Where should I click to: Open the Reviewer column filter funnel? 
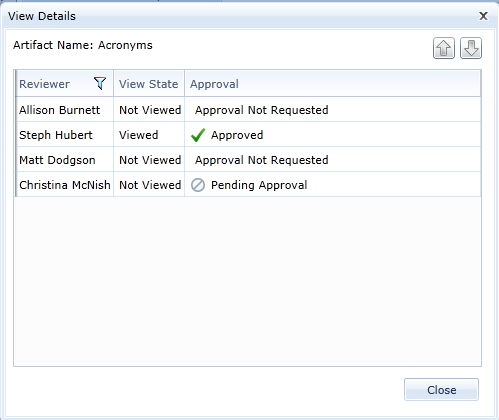tap(100, 83)
